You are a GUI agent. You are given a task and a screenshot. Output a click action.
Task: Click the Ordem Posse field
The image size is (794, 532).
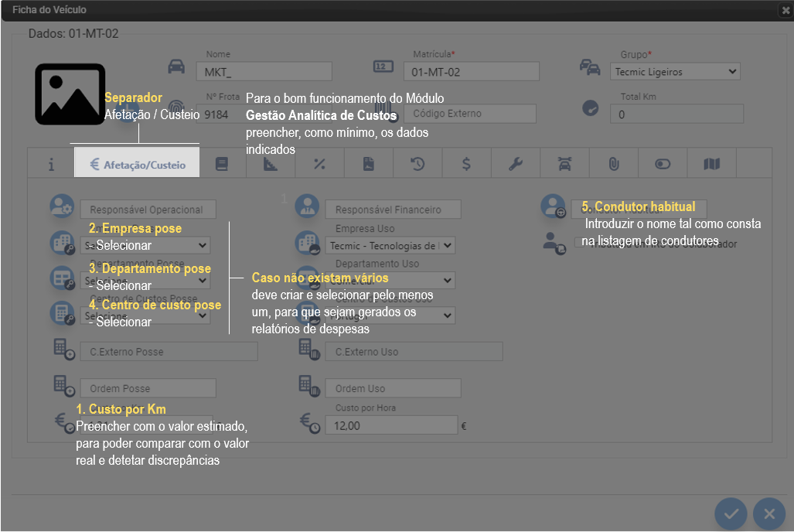coord(148,388)
